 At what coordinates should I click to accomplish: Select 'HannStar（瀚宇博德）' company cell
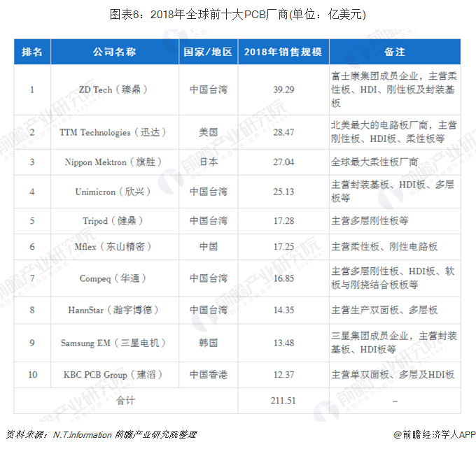(114, 310)
